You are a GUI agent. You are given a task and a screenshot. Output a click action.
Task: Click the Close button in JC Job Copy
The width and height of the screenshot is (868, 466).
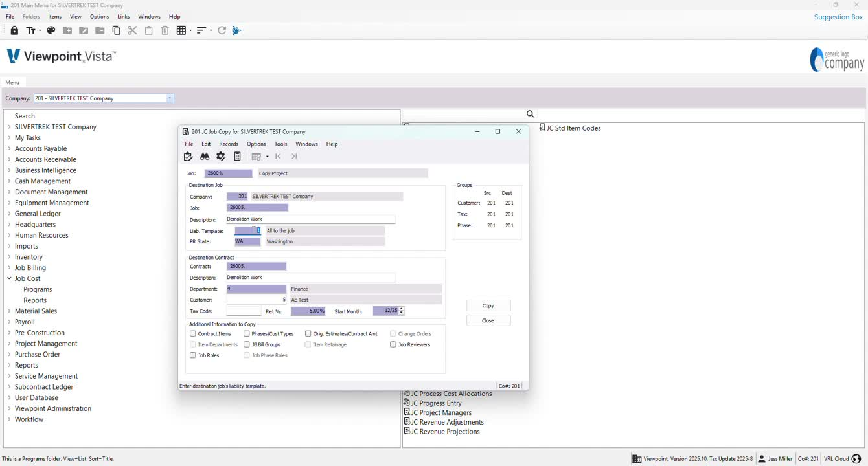point(488,320)
